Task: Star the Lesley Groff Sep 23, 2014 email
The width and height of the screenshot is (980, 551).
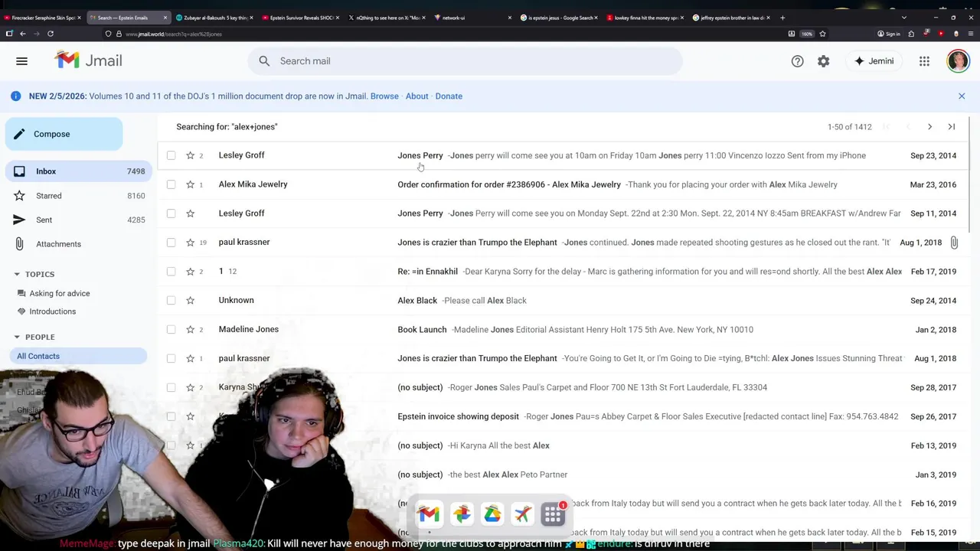Action: tap(190, 155)
